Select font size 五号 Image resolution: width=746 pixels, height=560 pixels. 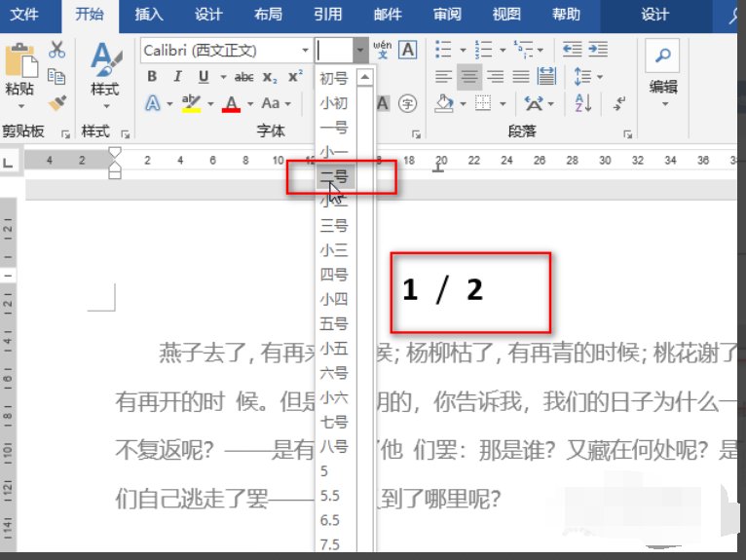click(x=334, y=324)
